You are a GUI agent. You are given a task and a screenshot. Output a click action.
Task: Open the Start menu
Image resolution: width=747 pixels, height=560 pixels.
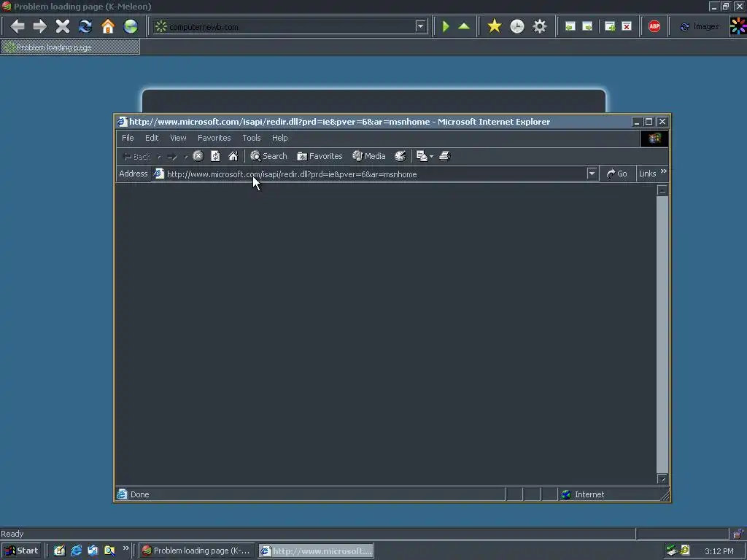click(x=21, y=551)
